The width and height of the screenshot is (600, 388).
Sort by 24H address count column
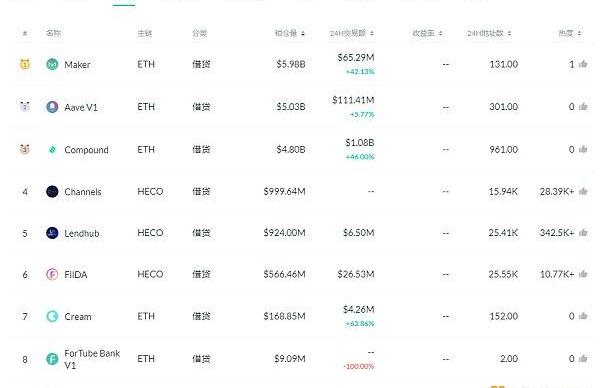489,34
